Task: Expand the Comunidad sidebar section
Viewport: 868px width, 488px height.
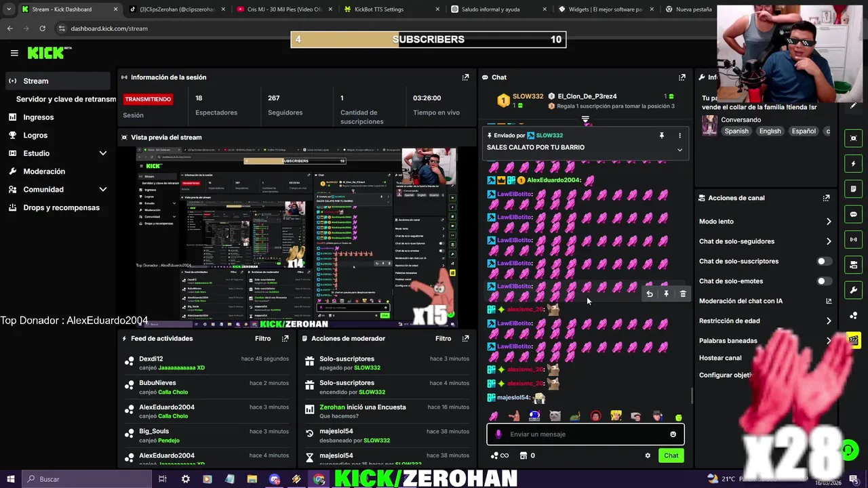Action: click(103, 189)
